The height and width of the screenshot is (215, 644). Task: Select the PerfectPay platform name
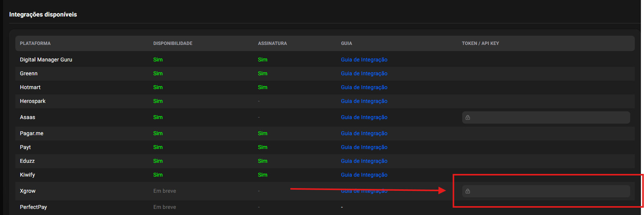pyautogui.click(x=33, y=207)
